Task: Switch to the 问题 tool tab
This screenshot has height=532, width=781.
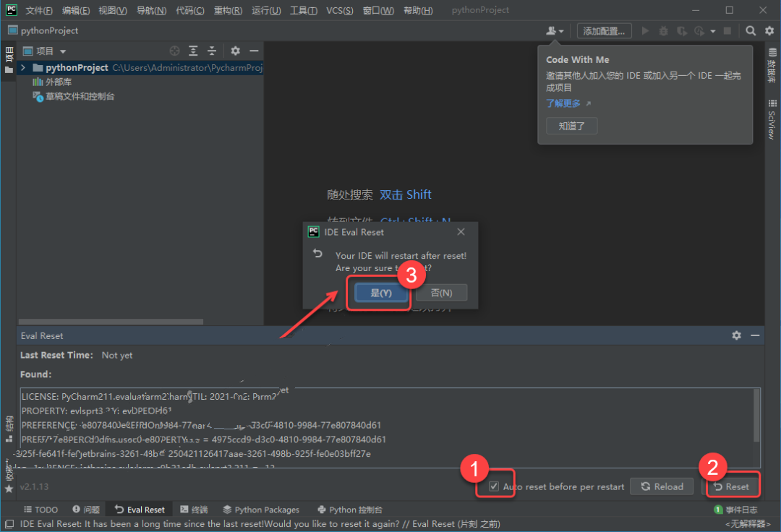Action: point(85,510)
